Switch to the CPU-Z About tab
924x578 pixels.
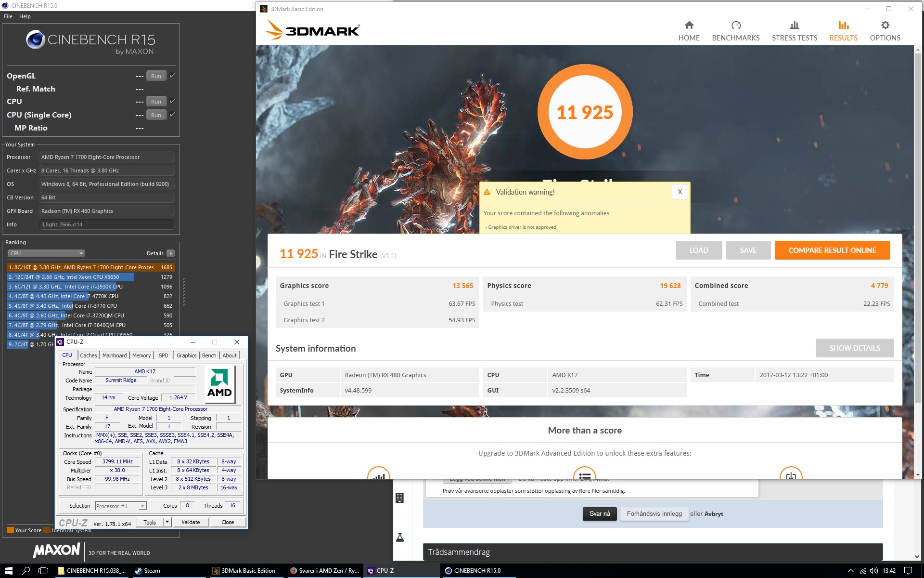(x=230, y=355)
